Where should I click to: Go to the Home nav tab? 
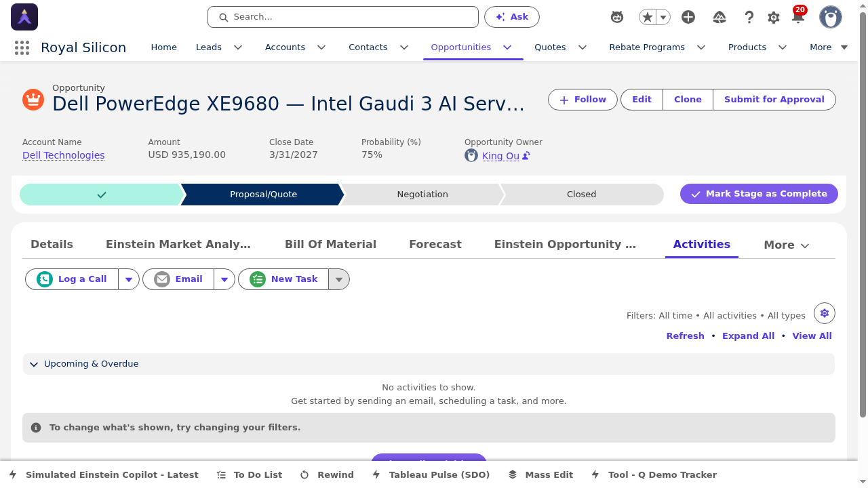(163, 47)
